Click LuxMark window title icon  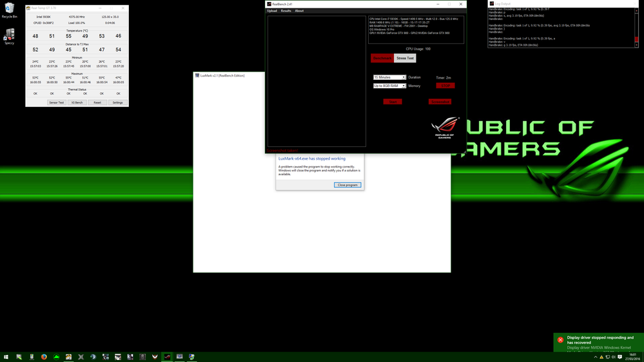click(x=197, y=75)
